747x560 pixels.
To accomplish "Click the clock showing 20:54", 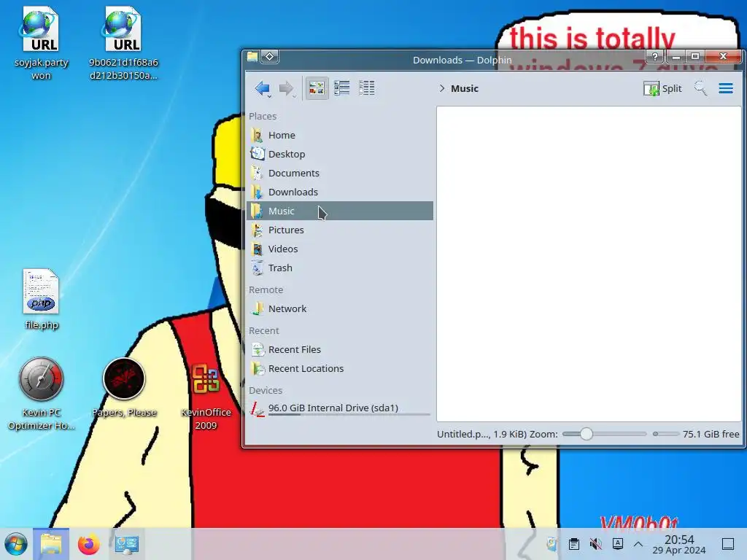I will click(679, 544).
